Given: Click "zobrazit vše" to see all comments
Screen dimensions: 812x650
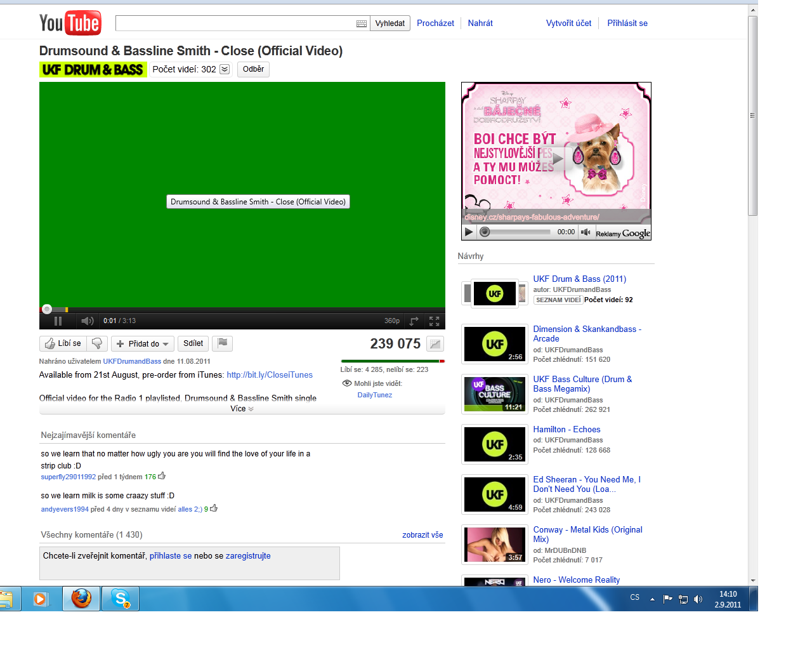Looking at the screenshot, I should 422,535.
